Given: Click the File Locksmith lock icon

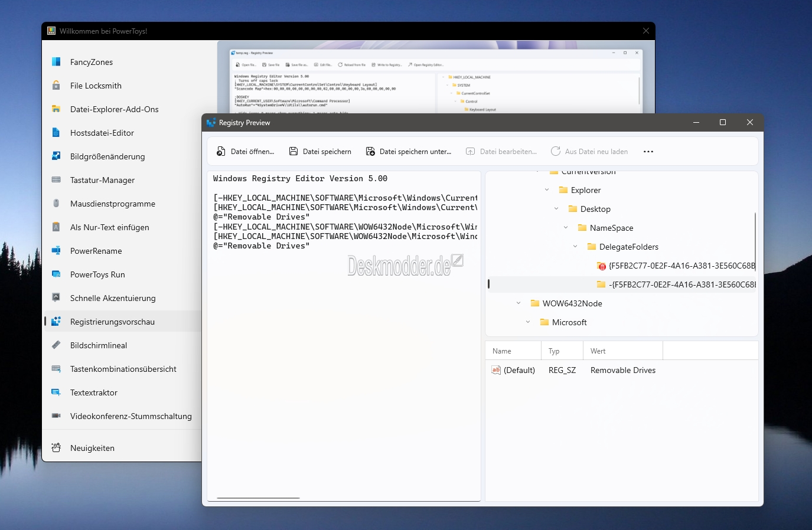Looking at the screenshot, I should [56, 85].
